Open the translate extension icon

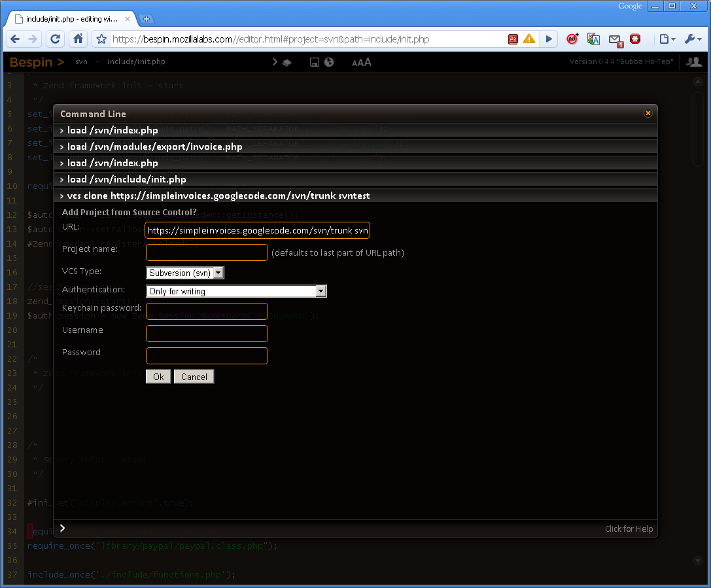tap(593, 39)
